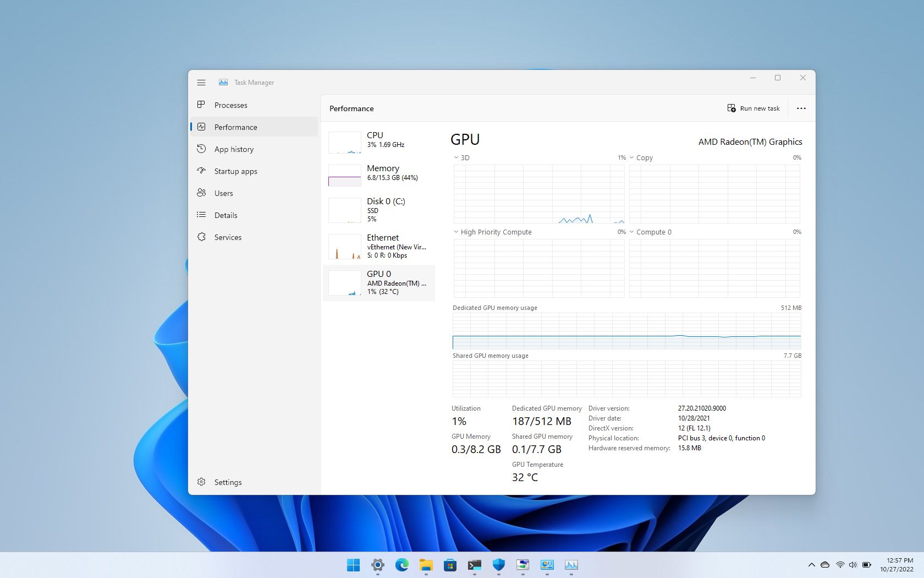Select the Details icon in the sidebar
This screenshot has width=924, height=578.
click(201, 215)
